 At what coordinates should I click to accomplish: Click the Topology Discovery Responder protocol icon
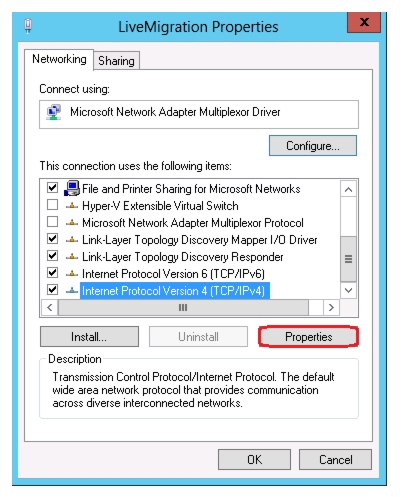pyautogui.click(x=72, y=257)
